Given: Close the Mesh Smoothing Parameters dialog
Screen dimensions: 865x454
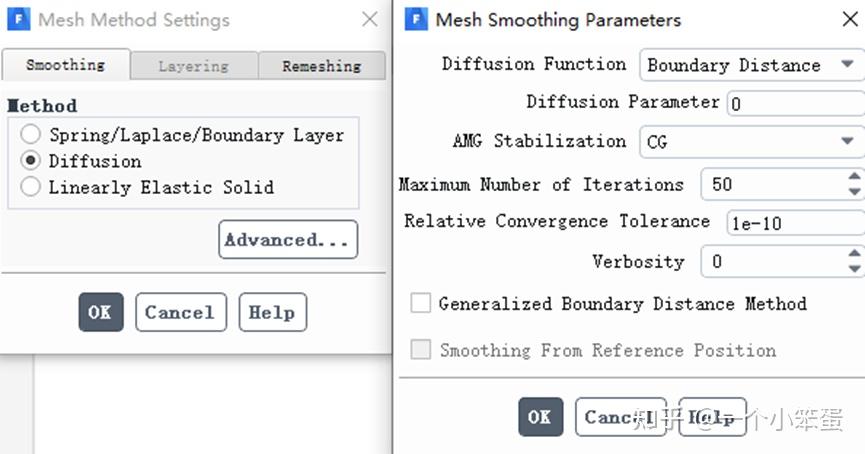Looking at the screenshot, I should 850,19.
